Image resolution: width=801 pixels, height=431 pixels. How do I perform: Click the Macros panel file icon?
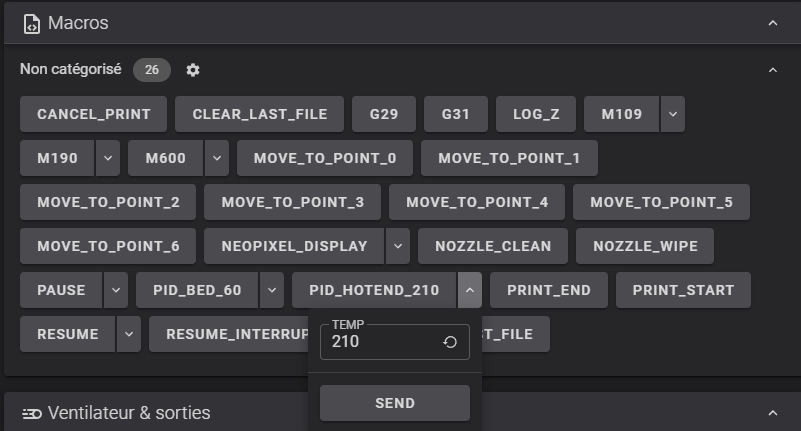pos(31,22)
